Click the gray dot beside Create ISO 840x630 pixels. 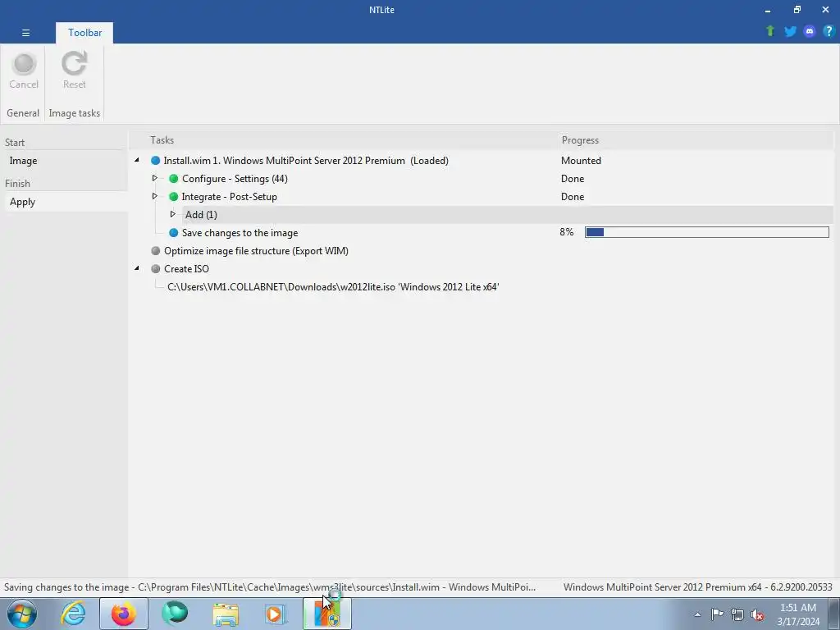click(156, 269)
